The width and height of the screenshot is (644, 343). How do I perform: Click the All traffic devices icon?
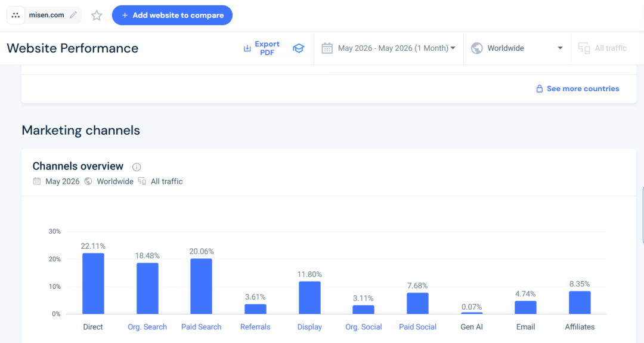click(584, 48)
